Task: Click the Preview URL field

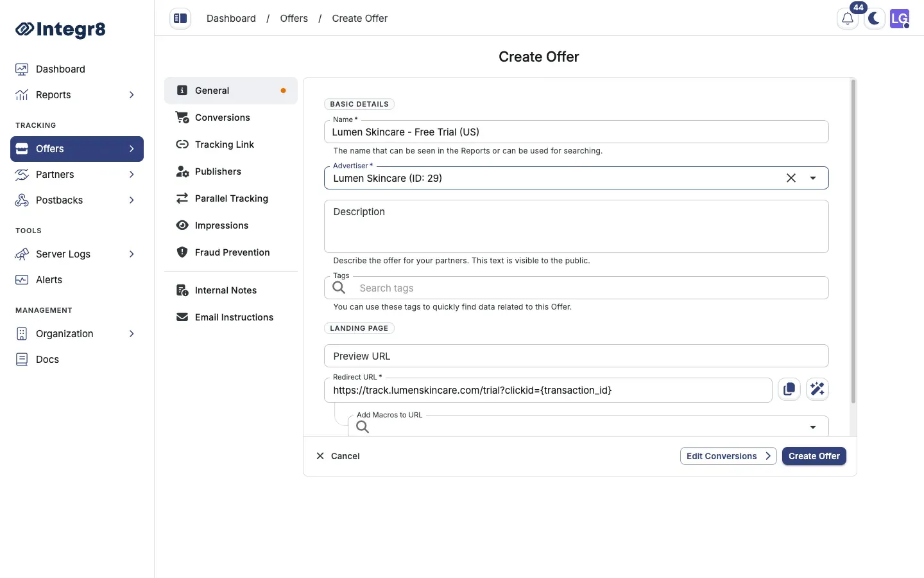Action: (x=576, y=356)
